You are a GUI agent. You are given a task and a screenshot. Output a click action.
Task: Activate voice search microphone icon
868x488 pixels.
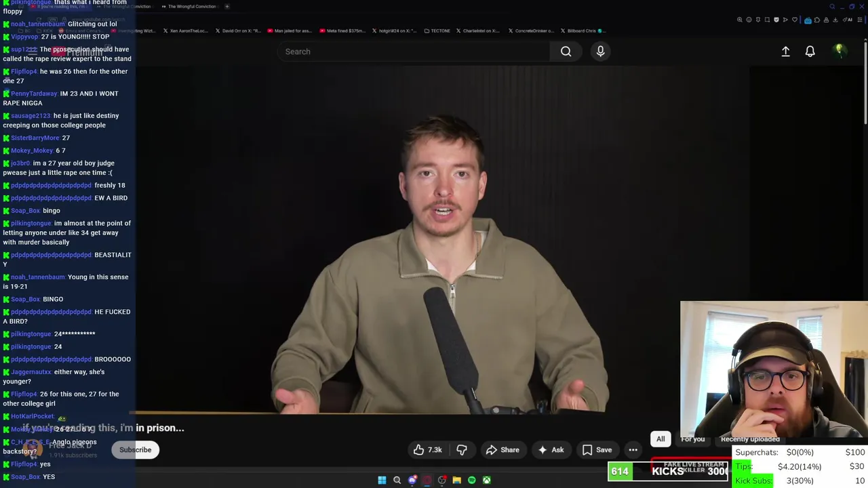[600, 52]
